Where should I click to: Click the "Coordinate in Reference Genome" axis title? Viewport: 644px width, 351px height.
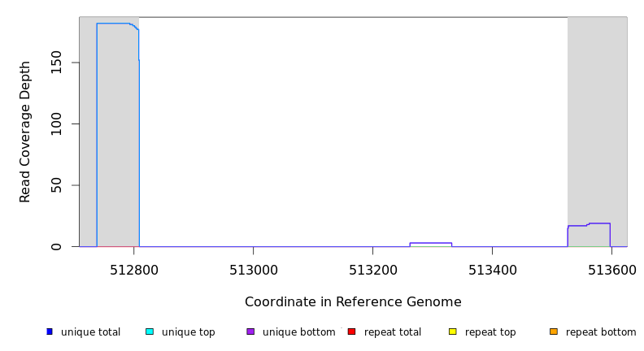(x=353, y=302)
